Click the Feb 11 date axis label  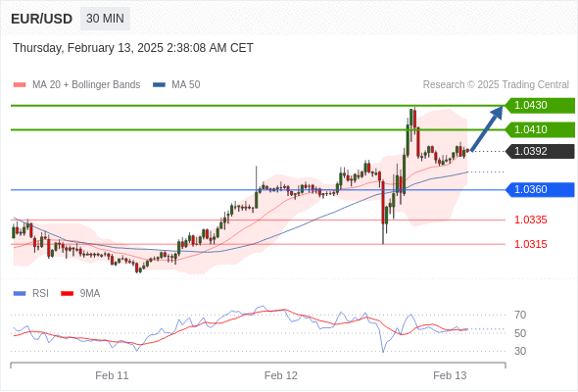[x=112, y=375]
